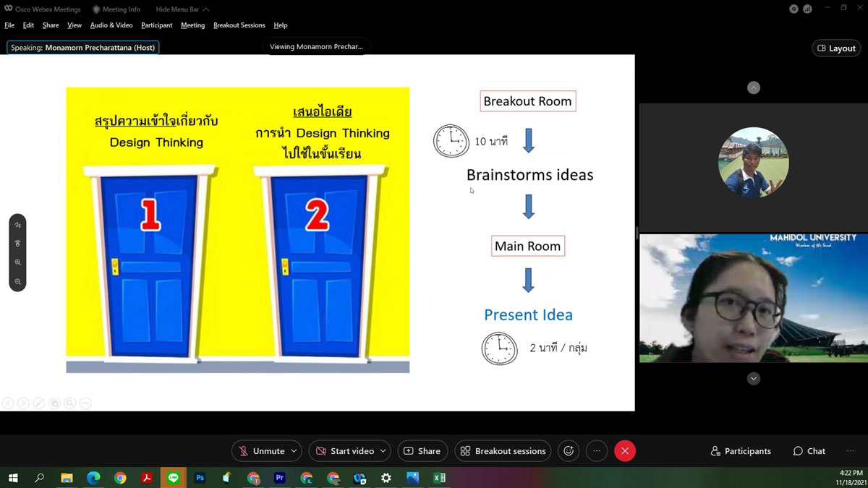Open the network statistics bar icon
This screenshot has width=868, height=488.
807,9
